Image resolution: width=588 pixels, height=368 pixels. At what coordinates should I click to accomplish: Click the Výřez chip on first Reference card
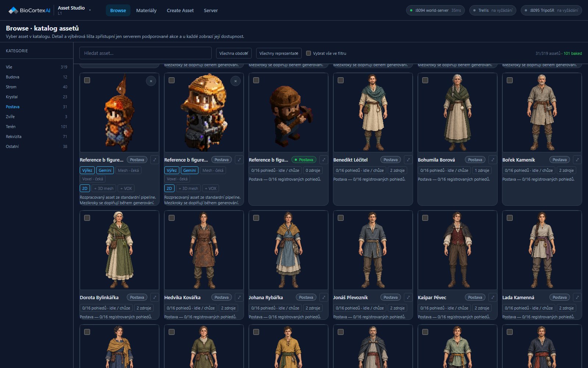click(87, 170)
